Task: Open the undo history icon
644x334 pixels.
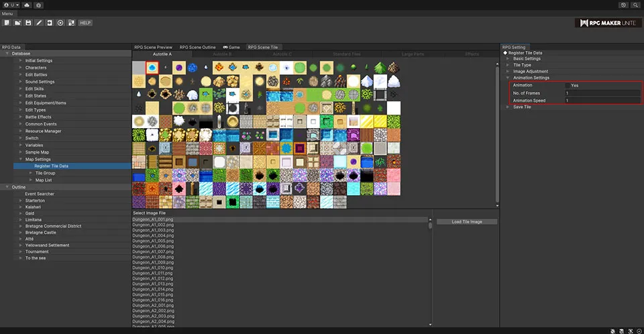Action: [x=623, y=5]
